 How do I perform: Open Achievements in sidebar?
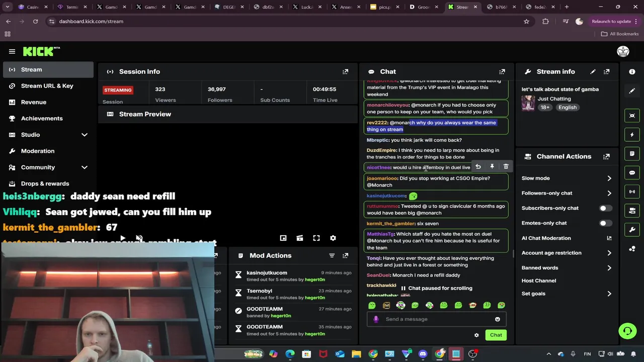click(x=48, y=118)
